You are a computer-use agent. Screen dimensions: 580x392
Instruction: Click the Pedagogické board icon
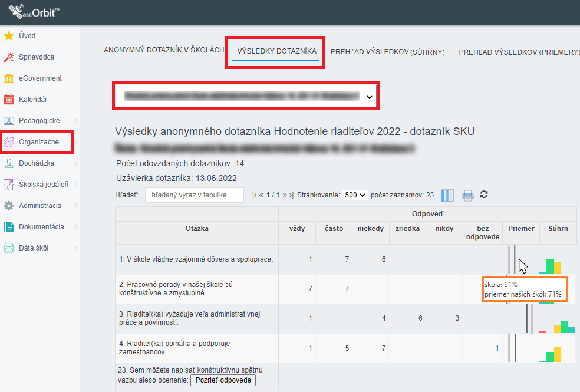9,121
